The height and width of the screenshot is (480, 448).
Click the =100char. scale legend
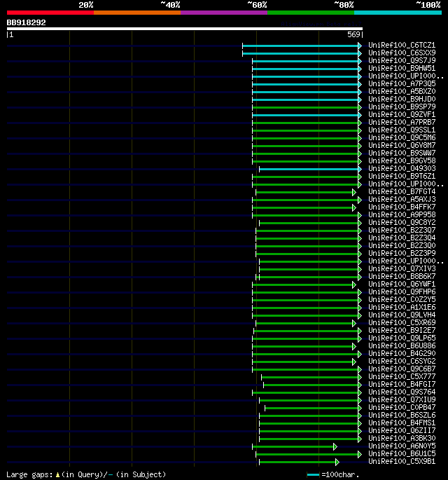pyautogui.click(x=333, y=474)
